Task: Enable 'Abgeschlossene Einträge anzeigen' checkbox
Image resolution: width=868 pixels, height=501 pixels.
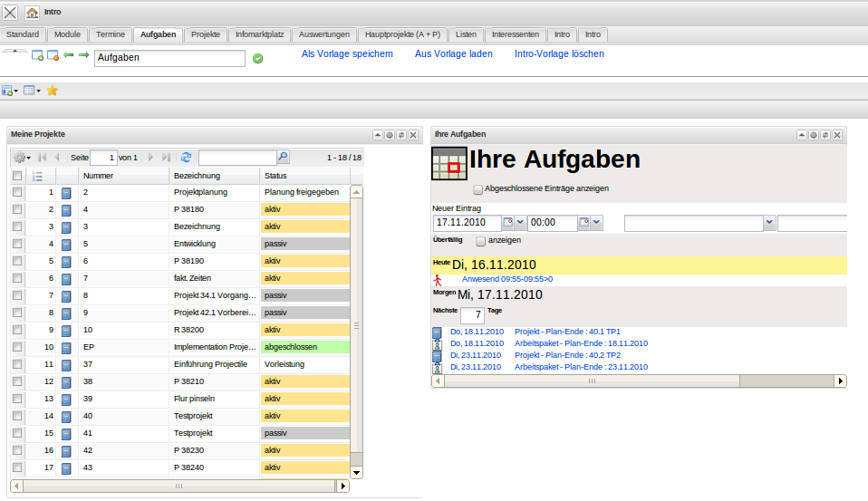Action: 478,189
